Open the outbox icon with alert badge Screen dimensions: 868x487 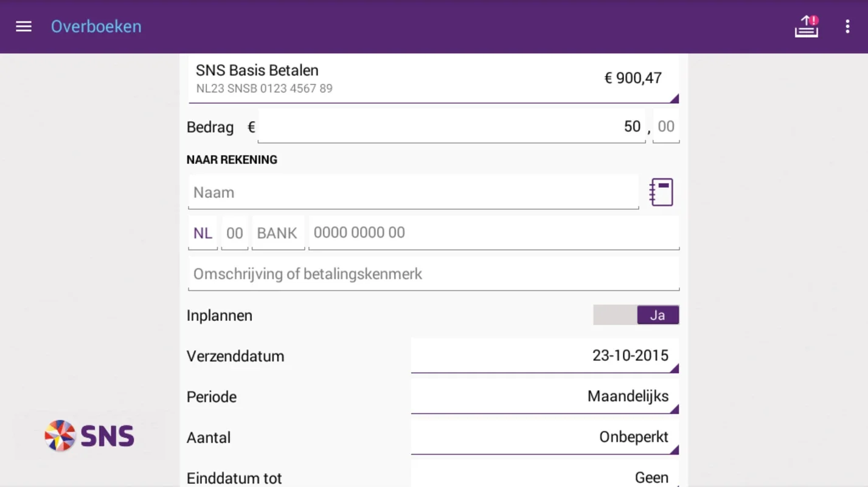[x=807, y=27]
